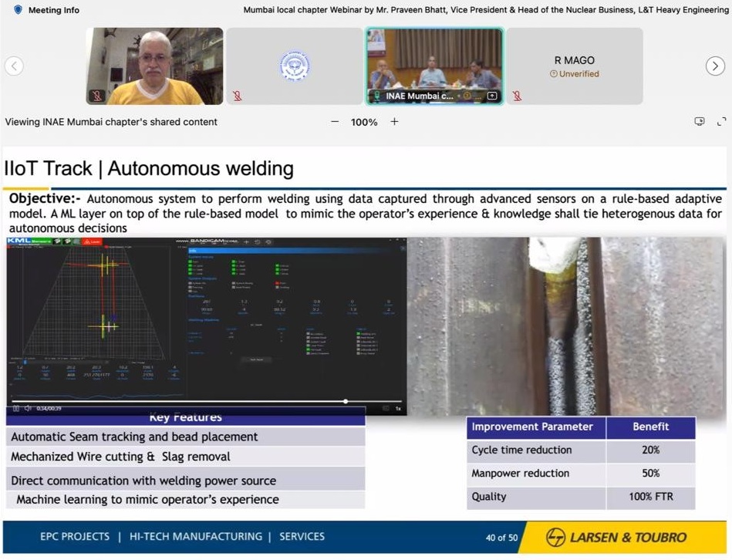This screenshot has width=732, height=560.
Task: Click the share icon on INAE Mumbai tile
Action: [x=493, y=96]
